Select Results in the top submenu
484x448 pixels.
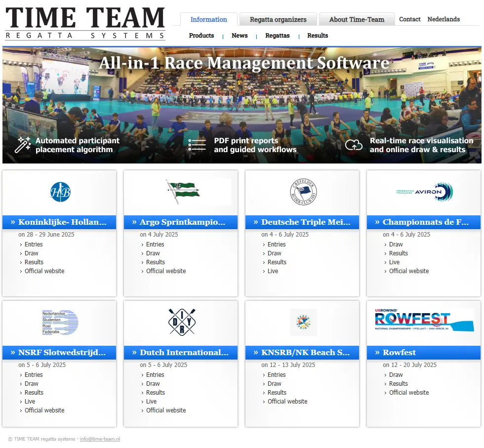(318, 36)
